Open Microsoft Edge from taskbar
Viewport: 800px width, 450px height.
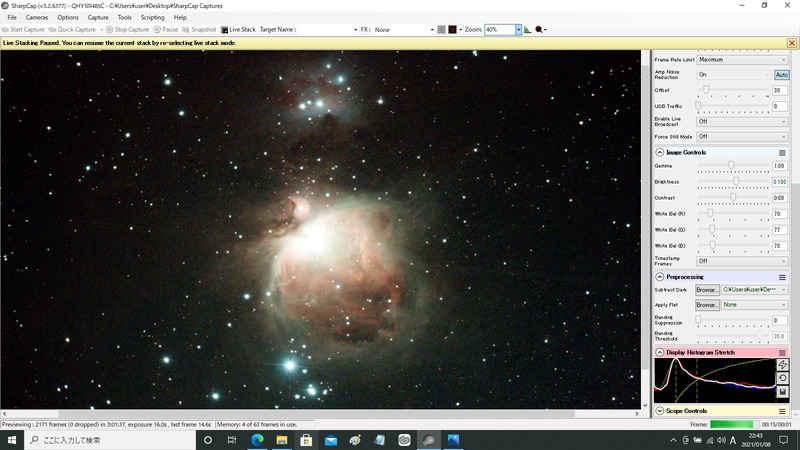[257, 440]
